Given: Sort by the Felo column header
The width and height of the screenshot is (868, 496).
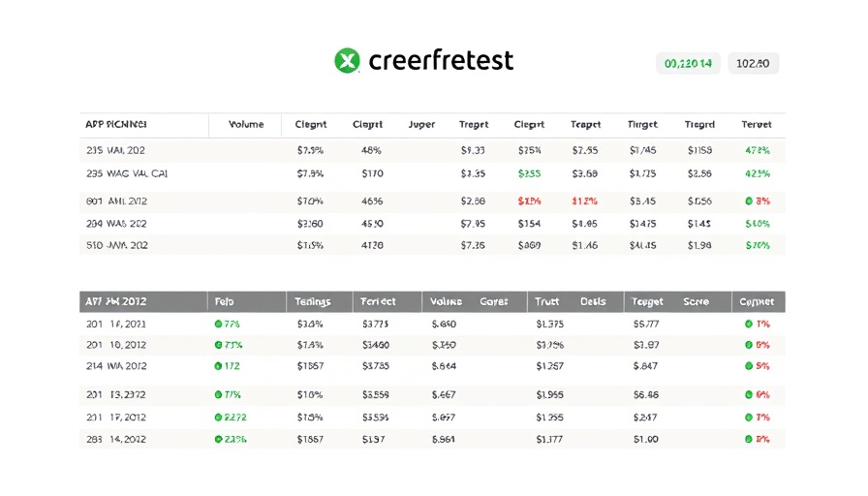Looking at the screenshot, I should pyautogui.click(x=224, y=301).
